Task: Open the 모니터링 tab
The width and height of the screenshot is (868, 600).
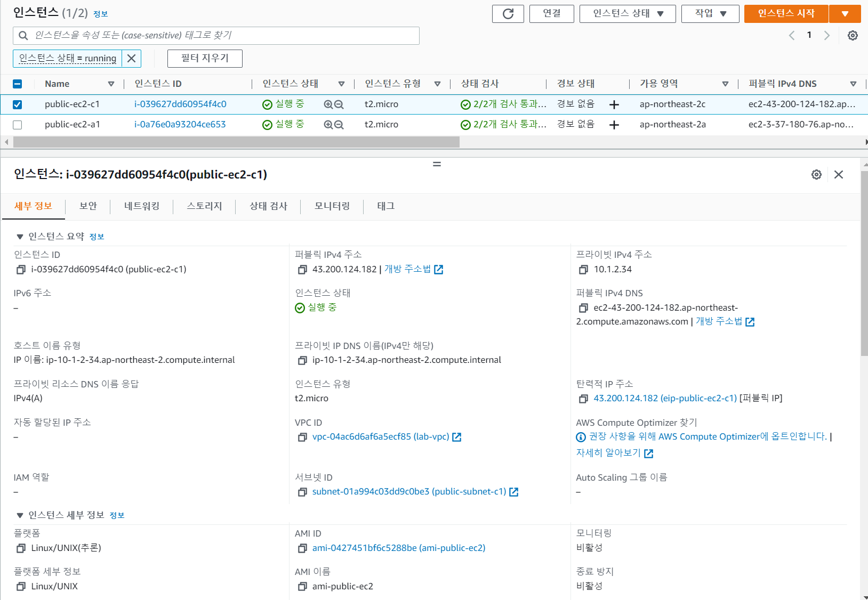Action: [x=331, y=206]
